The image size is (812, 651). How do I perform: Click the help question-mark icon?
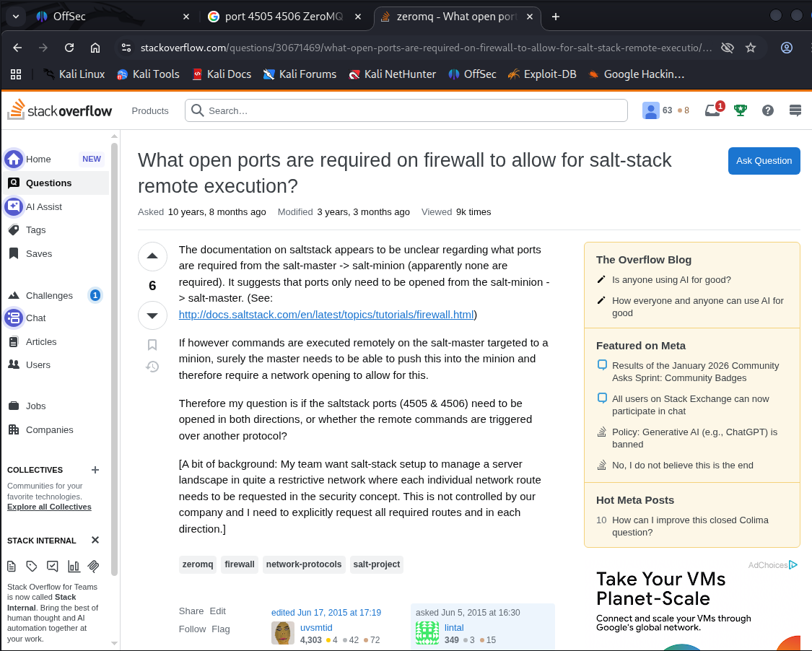pos(768,110)
